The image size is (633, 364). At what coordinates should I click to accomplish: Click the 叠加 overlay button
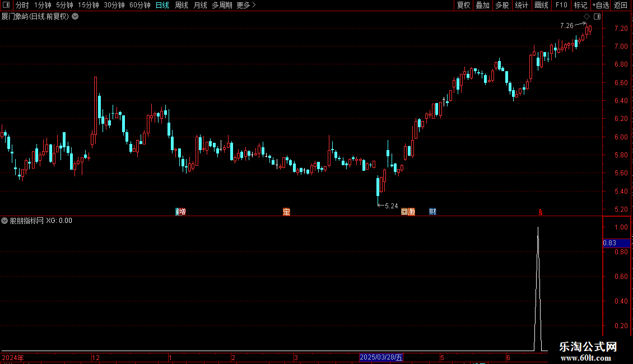[482, 5]
